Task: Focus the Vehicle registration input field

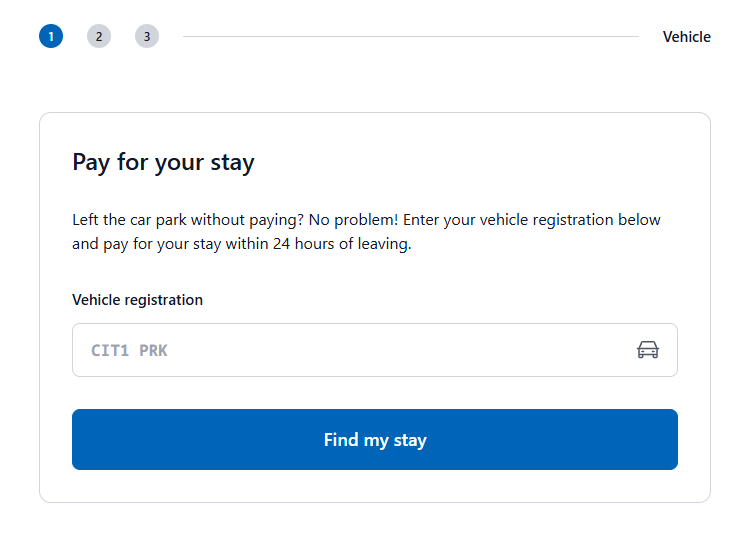Action: click(375, 350)
